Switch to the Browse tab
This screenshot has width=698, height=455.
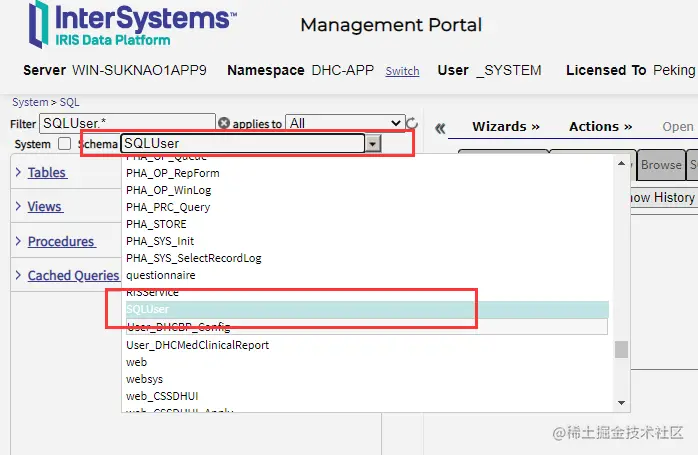pyautogui.click(x=661, y=165)
